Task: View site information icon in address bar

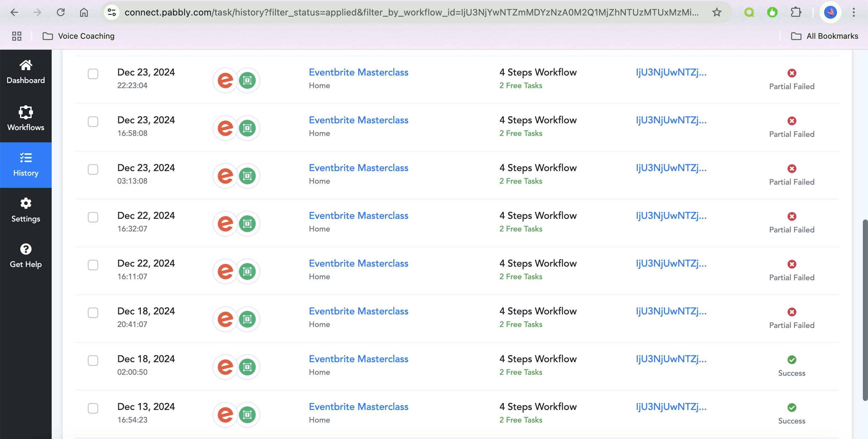Action: (112, 13)
